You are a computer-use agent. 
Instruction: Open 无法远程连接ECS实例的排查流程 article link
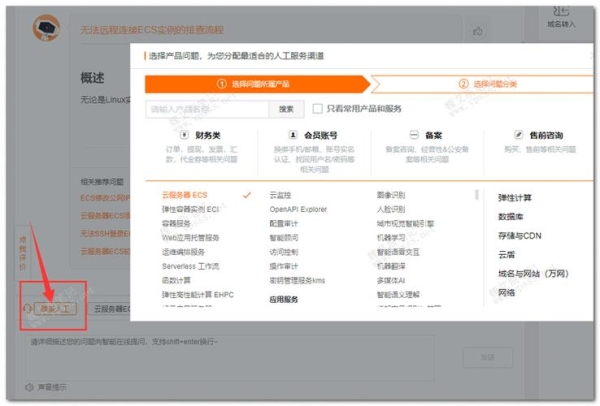(152, 30)
